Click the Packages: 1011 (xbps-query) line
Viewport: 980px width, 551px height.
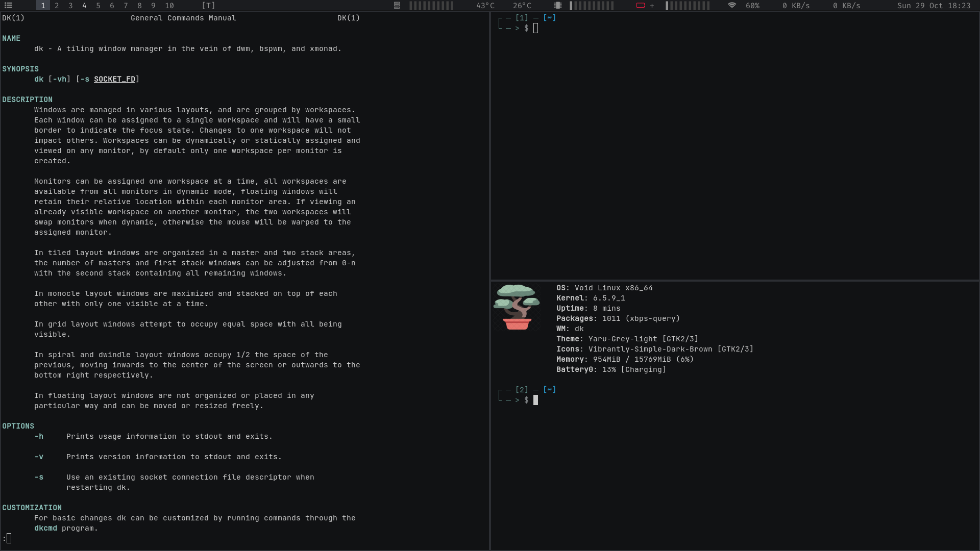click(618, 318)
